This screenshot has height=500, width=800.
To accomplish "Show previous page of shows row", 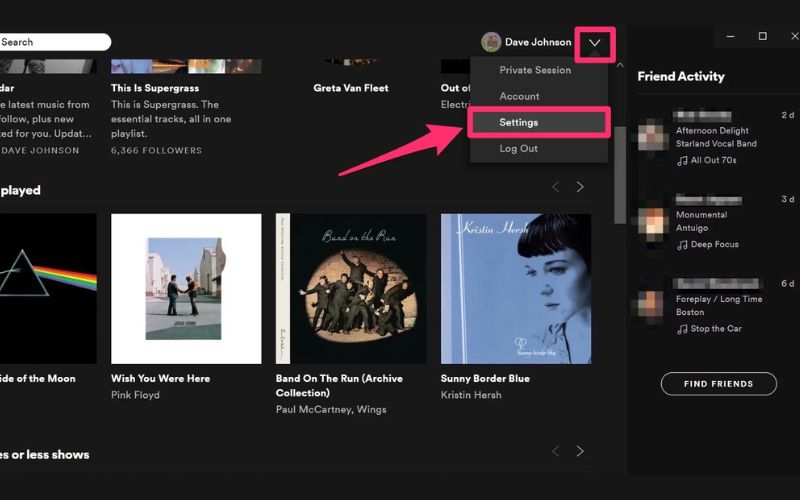I will point(556,451).
